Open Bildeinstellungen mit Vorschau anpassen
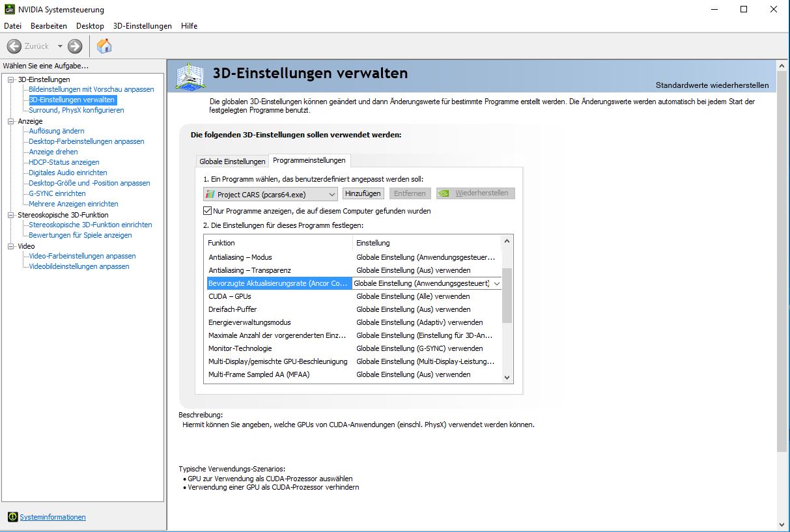Image resolution: width=790 pixels, height=532 pixels. pos(91,89)
